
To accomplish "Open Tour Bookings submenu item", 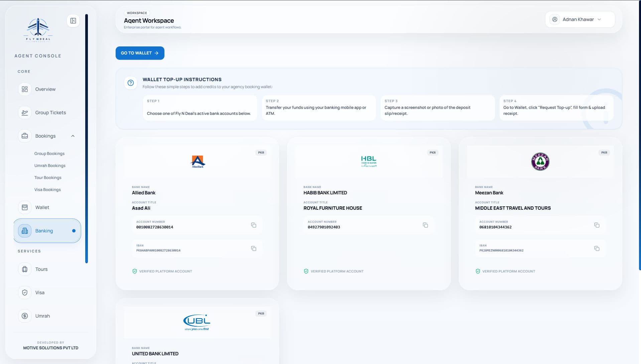I will [x=48, y=178].
